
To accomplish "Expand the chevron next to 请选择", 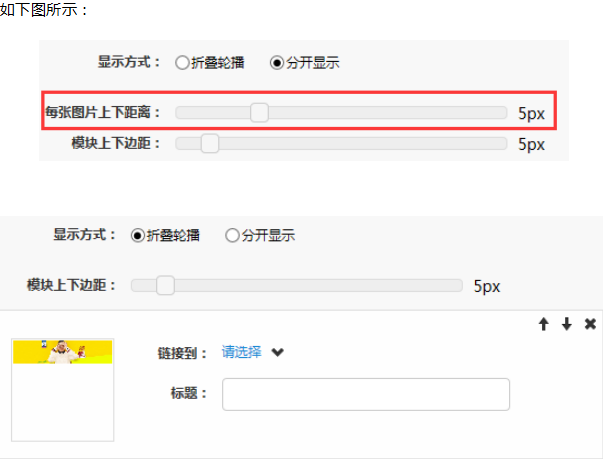I will tap(278, 352).
